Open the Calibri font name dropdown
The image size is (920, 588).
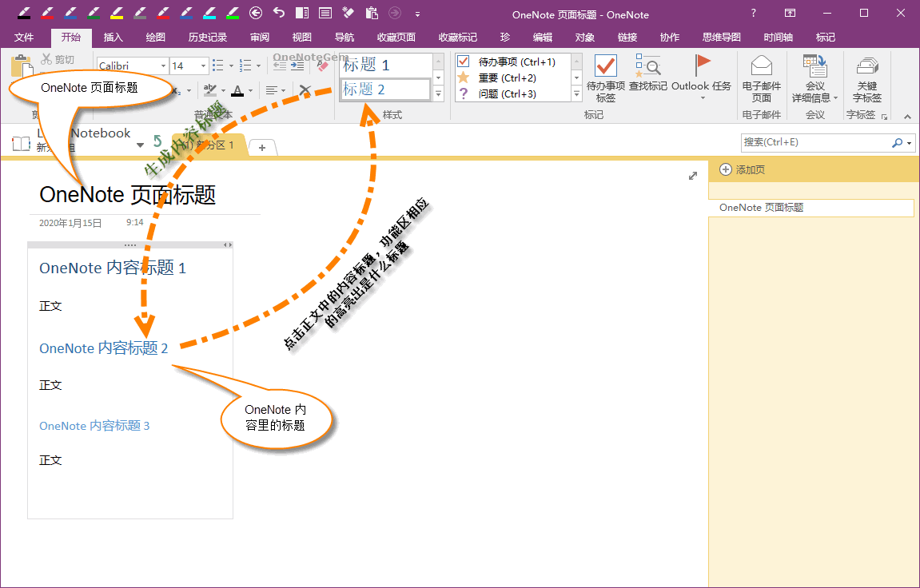pos(163,66)
